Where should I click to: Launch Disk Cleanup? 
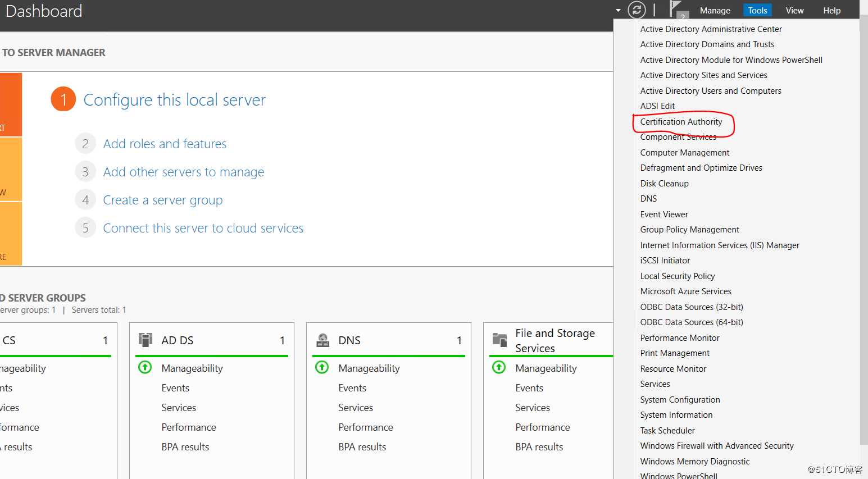(x=664, y=184)
